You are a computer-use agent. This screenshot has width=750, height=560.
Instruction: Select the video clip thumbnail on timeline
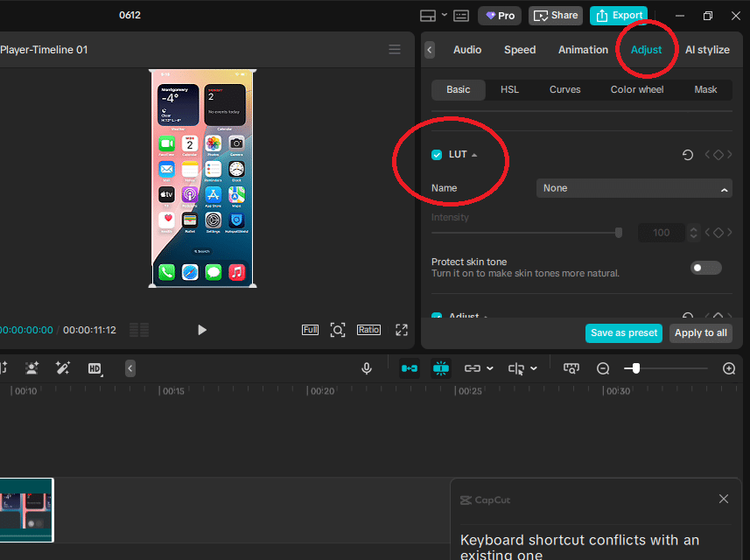[x=26, y=510]
